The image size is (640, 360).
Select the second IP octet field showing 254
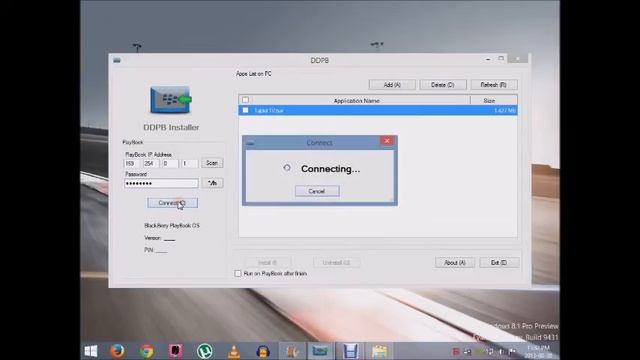pyautogui.click(x=151, y=163)
